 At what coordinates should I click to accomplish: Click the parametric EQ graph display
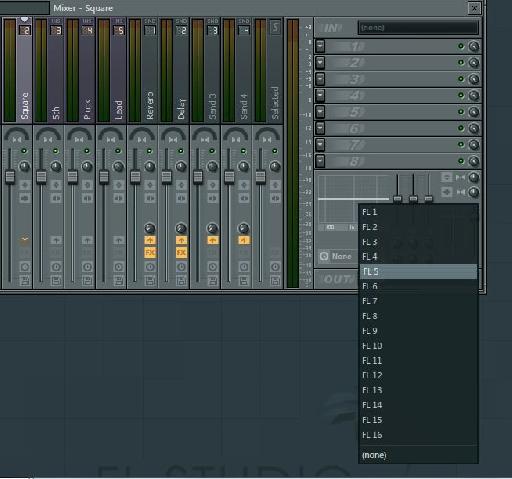353,199
